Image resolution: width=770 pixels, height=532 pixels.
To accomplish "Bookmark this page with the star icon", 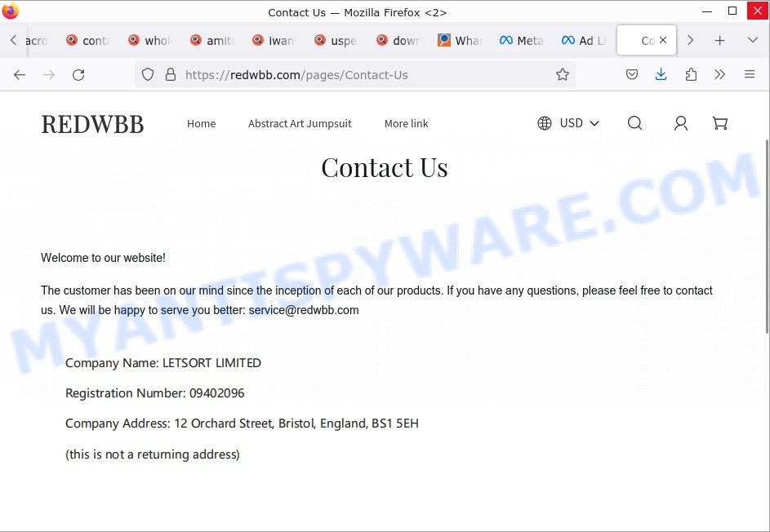I will pos(563,74).
